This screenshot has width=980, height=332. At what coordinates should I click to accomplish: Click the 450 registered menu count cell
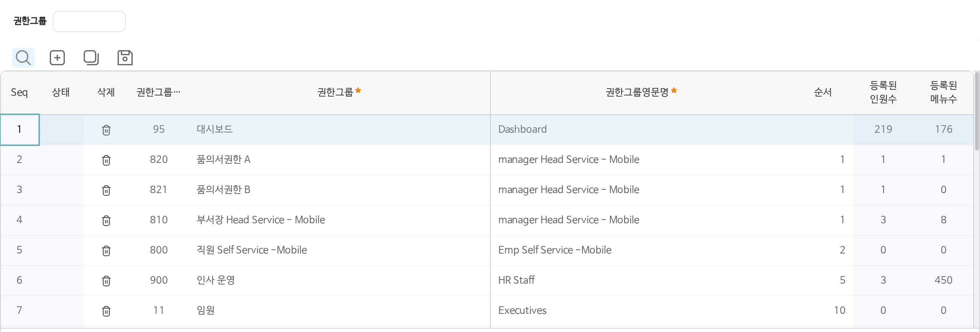click(943, 280)
